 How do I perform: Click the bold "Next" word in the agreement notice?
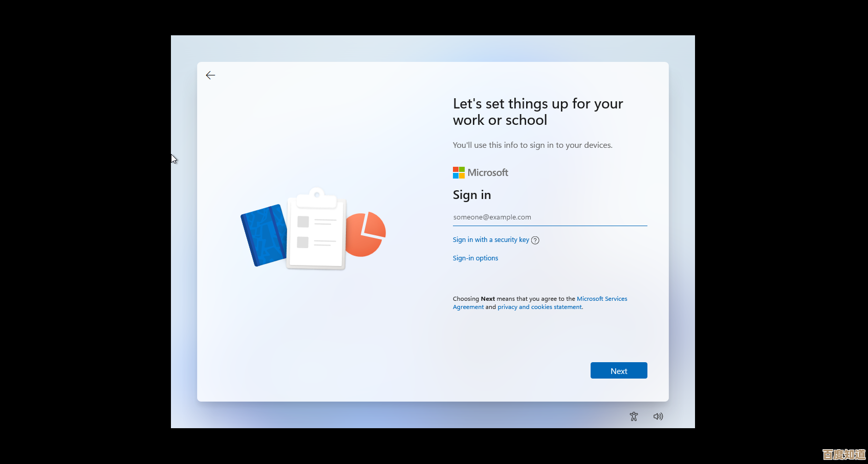point(488,299)
